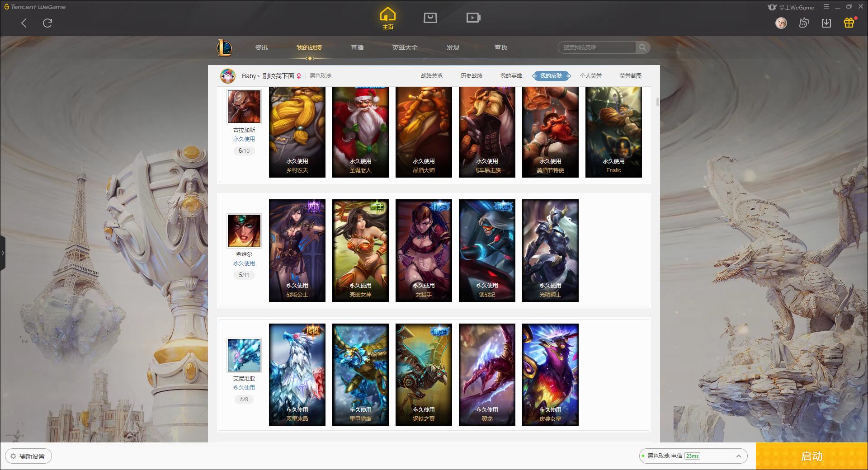
Task: Open the store icon next to home
Action: [430, 18]
